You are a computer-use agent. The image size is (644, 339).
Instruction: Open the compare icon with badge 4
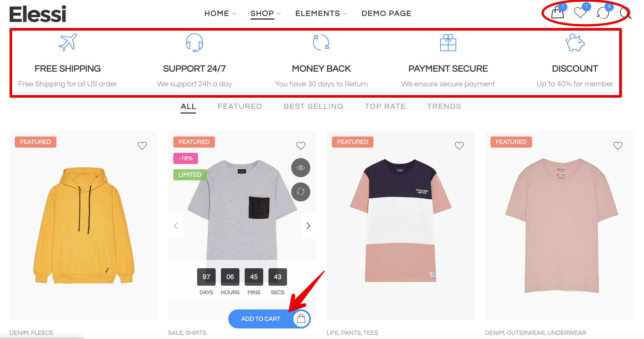(603, 12)
